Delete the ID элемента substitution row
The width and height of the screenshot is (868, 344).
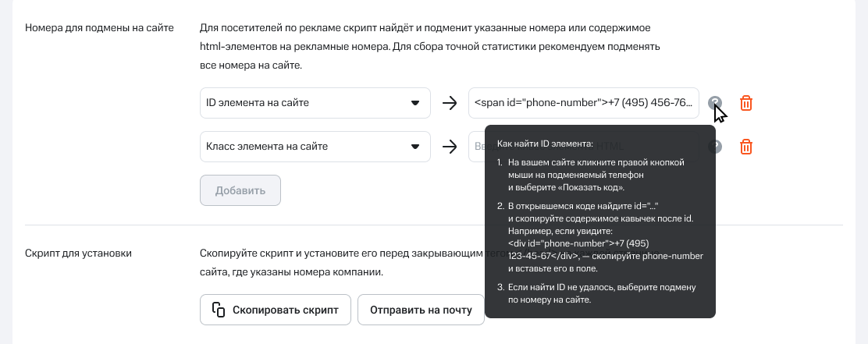coord(746,103)
